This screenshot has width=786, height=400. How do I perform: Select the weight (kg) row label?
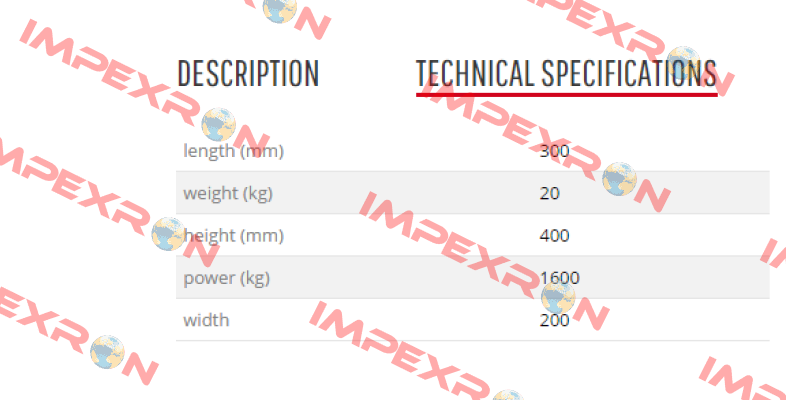pyautogui.click(x=228, y=193)
